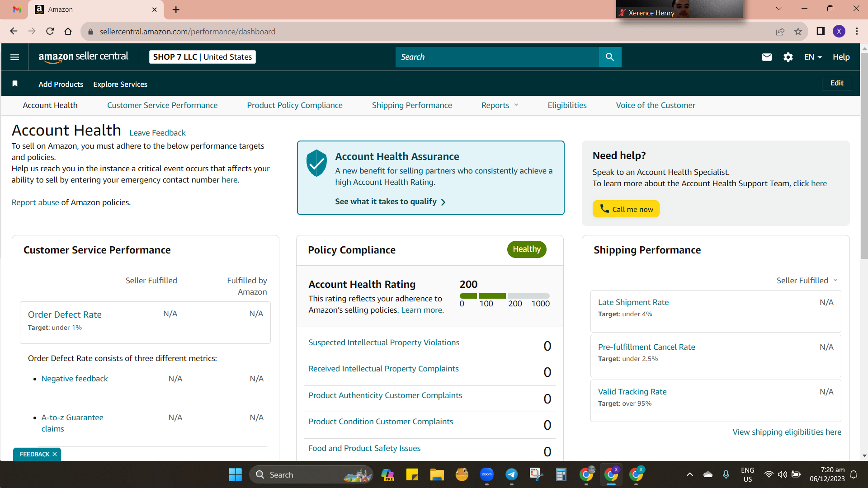Open the Late Shipment Rate link
Viewport: 868px width, 488px height.
point(633,302)
